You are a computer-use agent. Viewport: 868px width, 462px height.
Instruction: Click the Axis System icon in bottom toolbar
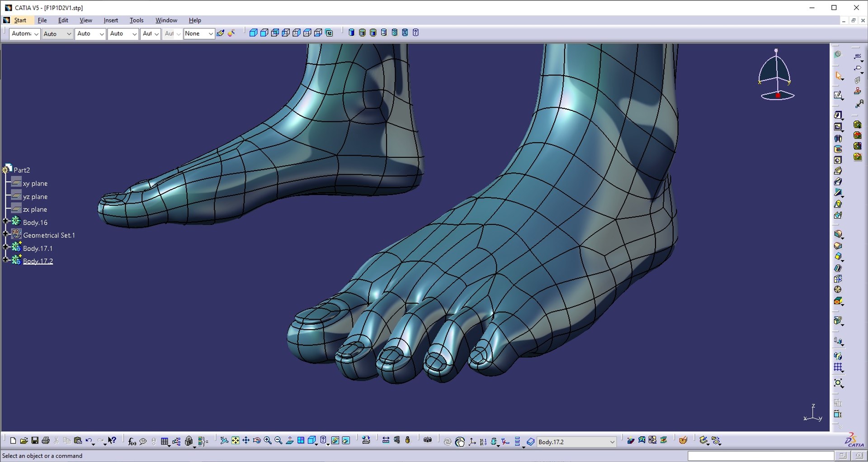click(x=472, y=442)
